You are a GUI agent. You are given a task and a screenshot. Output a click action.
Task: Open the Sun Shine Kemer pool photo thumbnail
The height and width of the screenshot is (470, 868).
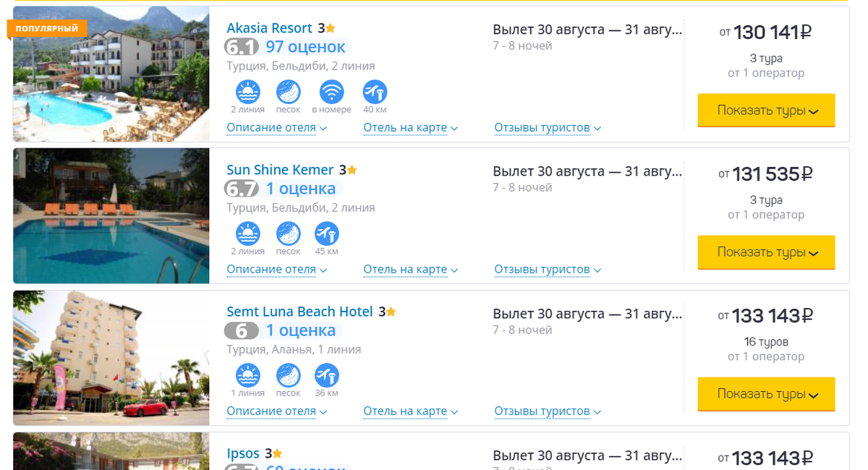pyautogui.click(x=111, y=215)
